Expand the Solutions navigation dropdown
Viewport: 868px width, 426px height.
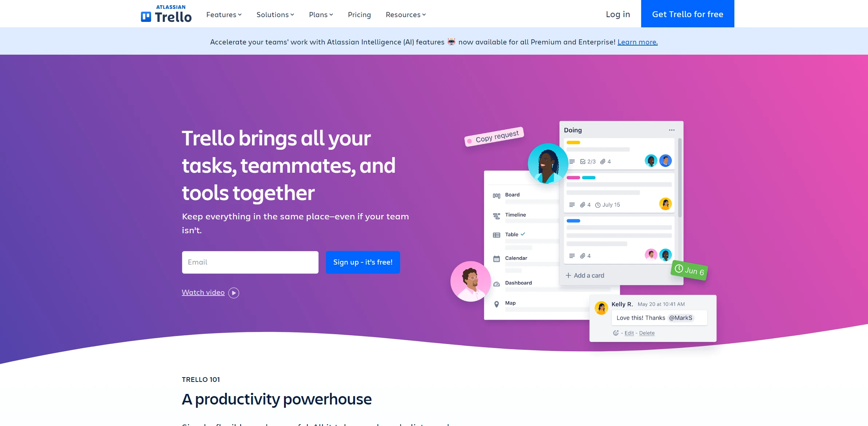[275, 14]
